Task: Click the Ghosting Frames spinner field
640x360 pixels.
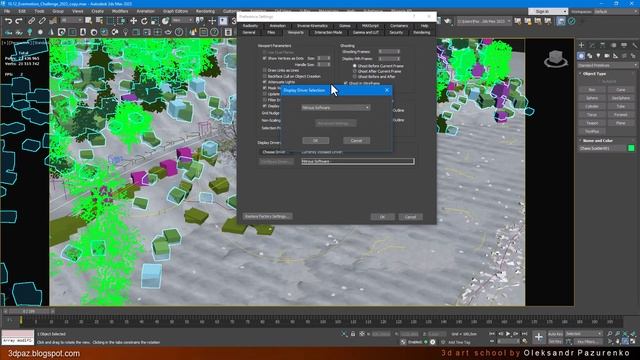Action: point(389,52)
